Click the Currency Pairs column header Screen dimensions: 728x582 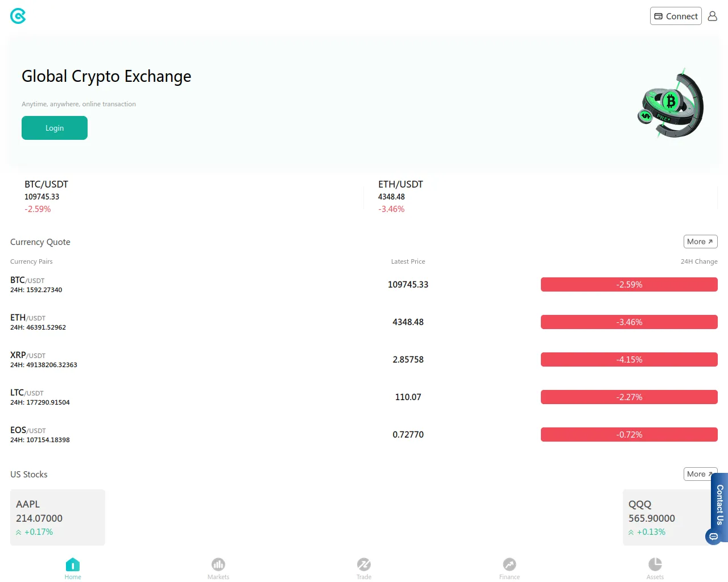[31, 261]
